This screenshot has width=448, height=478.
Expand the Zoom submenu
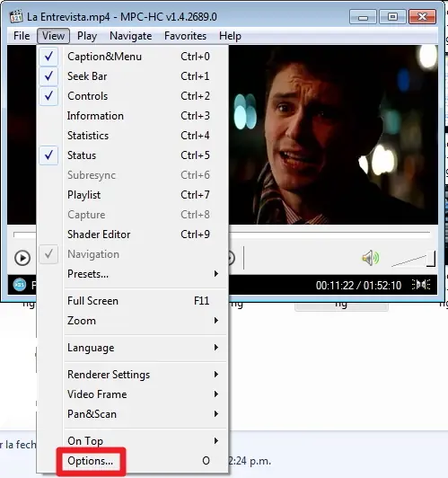134,321
